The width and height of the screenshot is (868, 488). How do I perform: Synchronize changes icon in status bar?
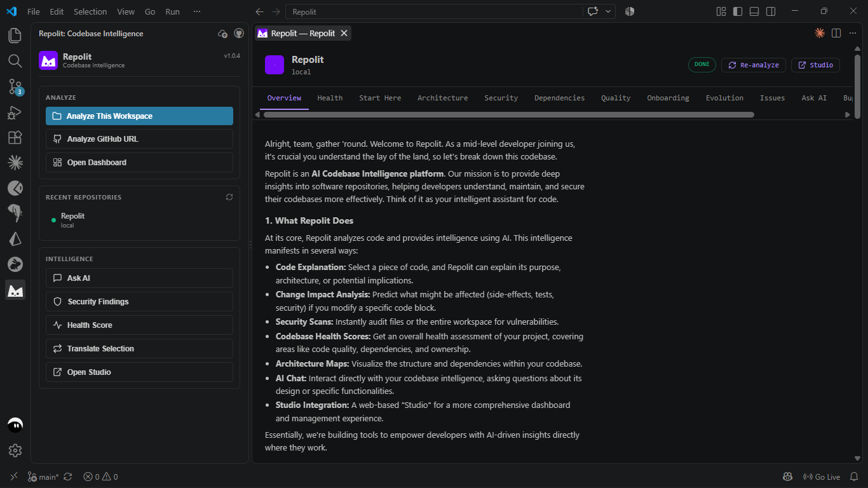coord(68,477)
